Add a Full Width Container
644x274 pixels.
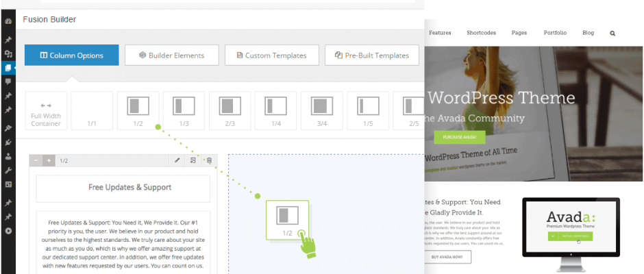[x=46, y=111]
